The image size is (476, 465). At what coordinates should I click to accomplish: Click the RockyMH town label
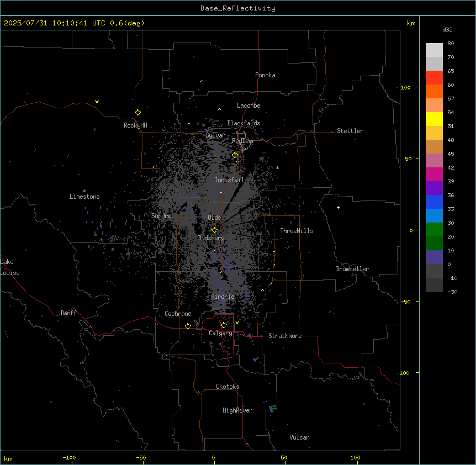pos(135,125)
